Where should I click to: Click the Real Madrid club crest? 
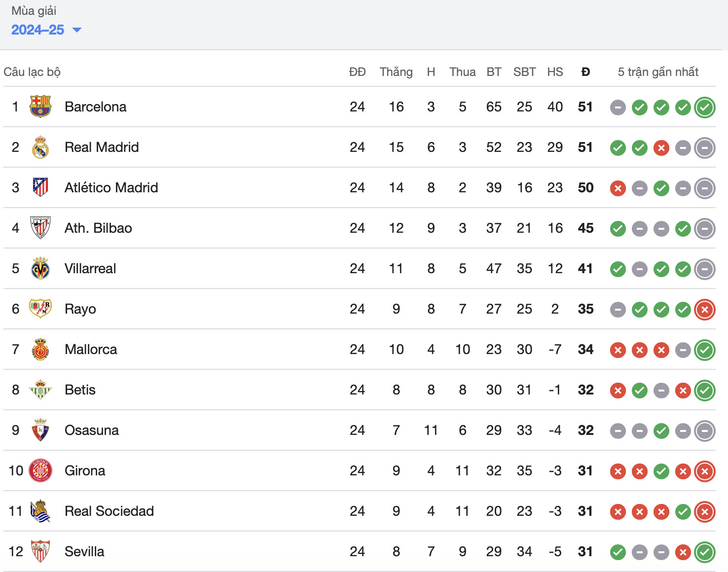[40, 147]
